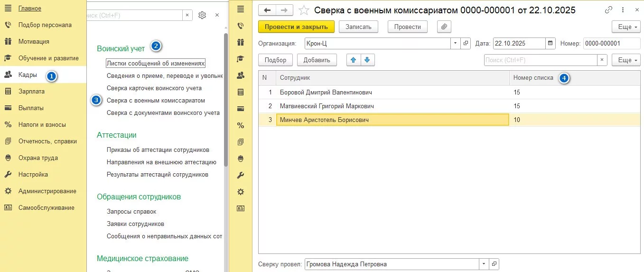Select row Боровой Дмитрий Валентинович
Image resolution: width=644 pixels, height=272 pixels.
click(x=449, y=93)
